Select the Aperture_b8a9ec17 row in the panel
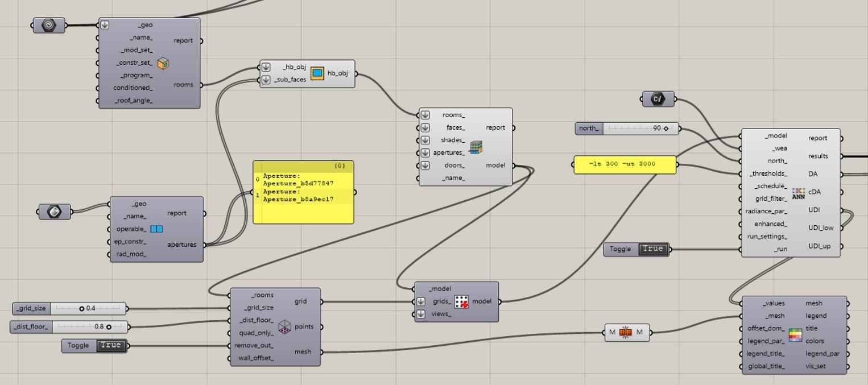Image resolution: width=868 pixels, height=385 pixels. click(307, 196)
